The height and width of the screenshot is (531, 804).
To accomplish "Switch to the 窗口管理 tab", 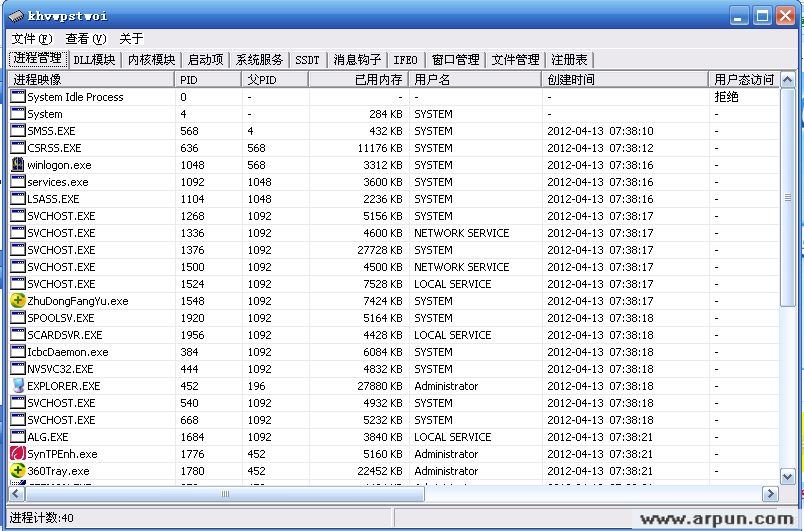I will 455,60.
